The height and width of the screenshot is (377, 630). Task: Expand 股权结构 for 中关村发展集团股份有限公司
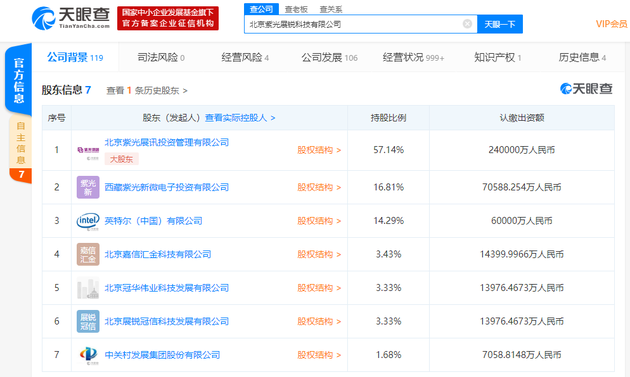coord(319,355)
